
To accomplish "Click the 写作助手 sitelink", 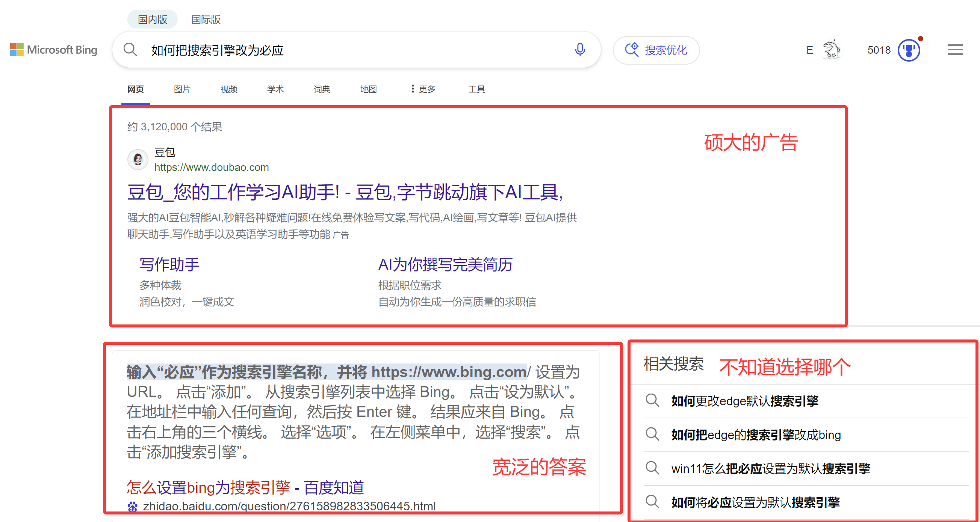I will [x=169, y=265].
